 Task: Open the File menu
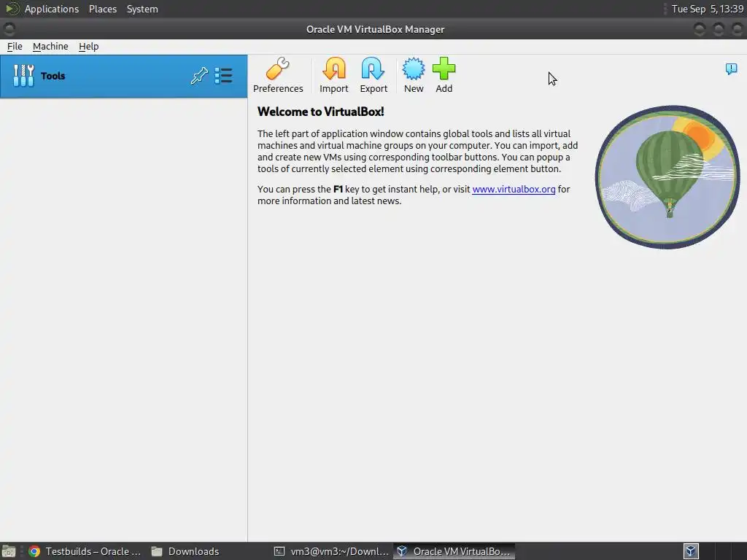[15, 46]
